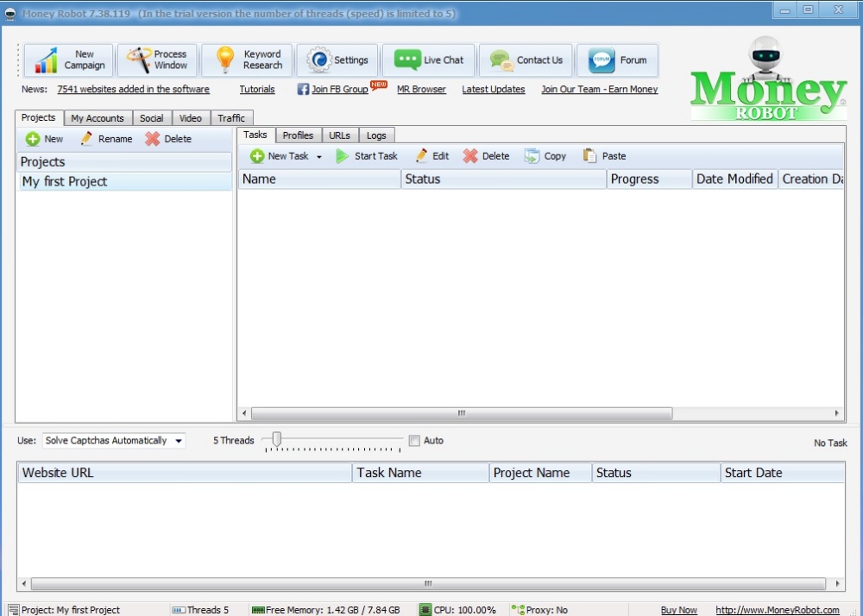
Task: Sort tasks by the Status column
Action: 504,179
